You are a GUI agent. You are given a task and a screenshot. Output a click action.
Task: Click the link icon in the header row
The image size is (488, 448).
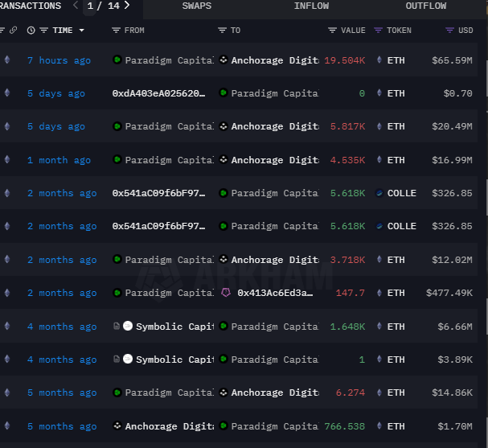(13, 31)
